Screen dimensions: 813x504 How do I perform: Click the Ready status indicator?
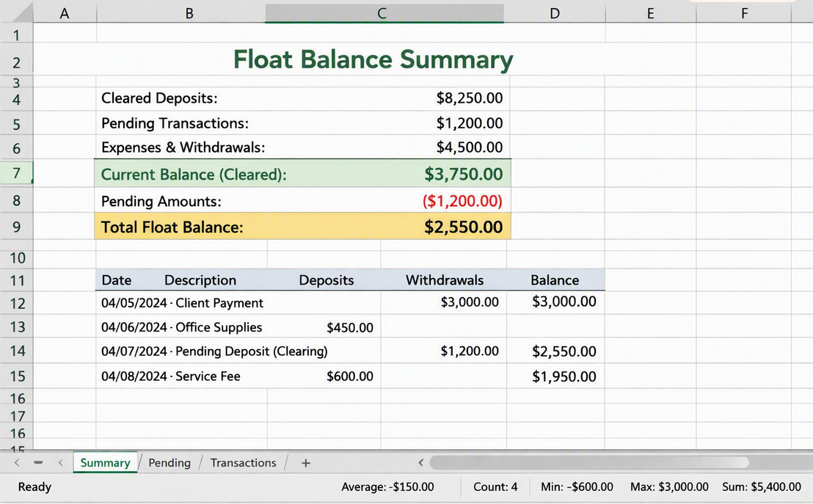click(x=34, y=487)
